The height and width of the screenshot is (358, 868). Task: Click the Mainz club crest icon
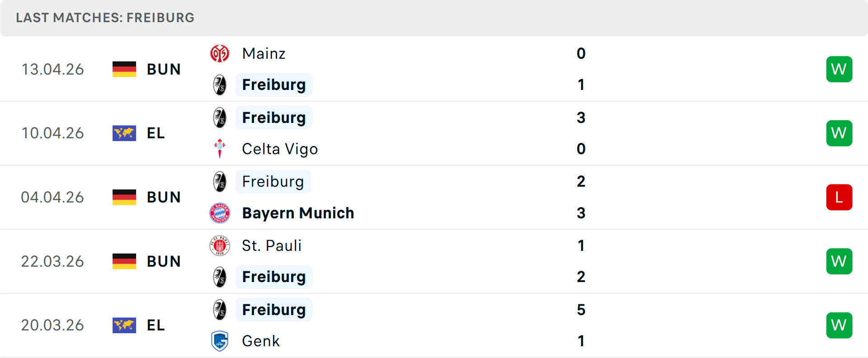[220, 54]
